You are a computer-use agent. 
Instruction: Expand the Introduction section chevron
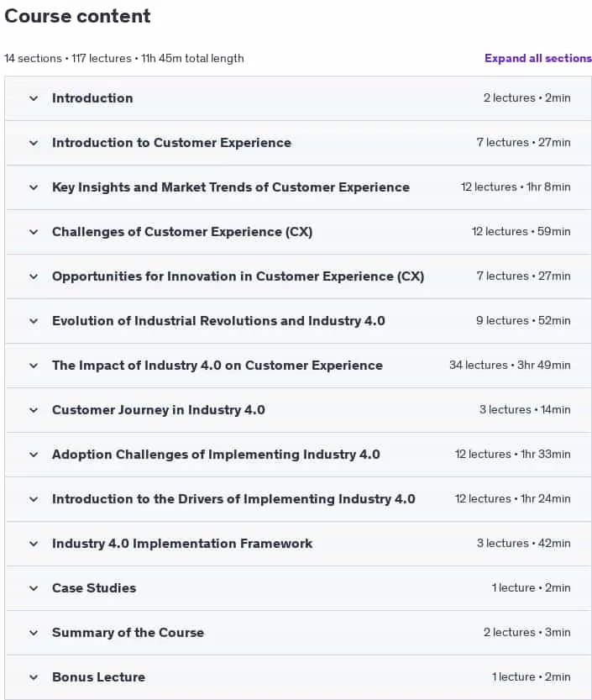tap(34, 98)
